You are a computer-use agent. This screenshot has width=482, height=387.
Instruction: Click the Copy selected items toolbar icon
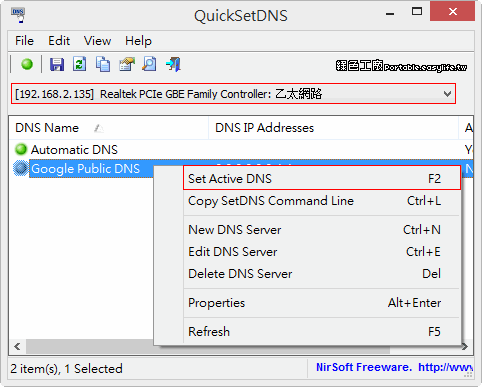pos(103,64)
